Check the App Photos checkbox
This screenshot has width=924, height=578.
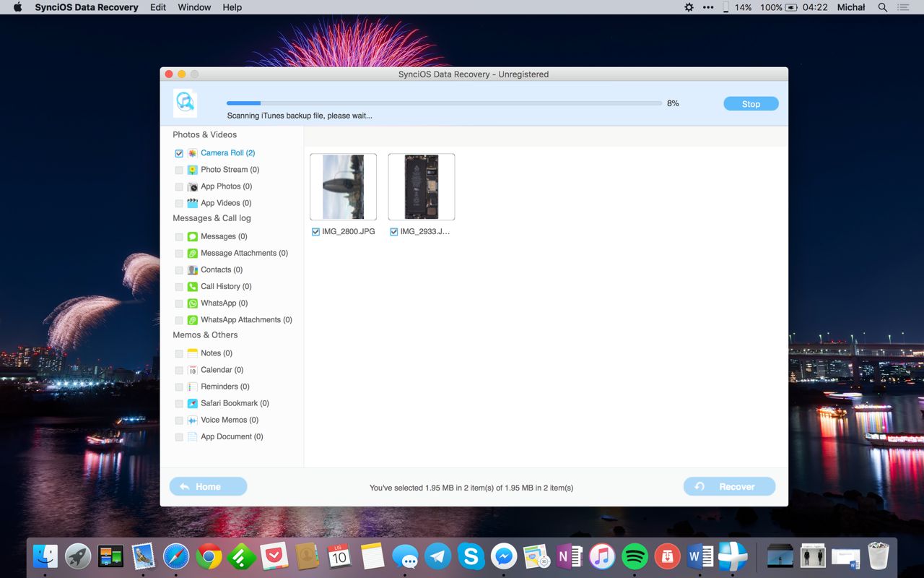click(179, 186)
